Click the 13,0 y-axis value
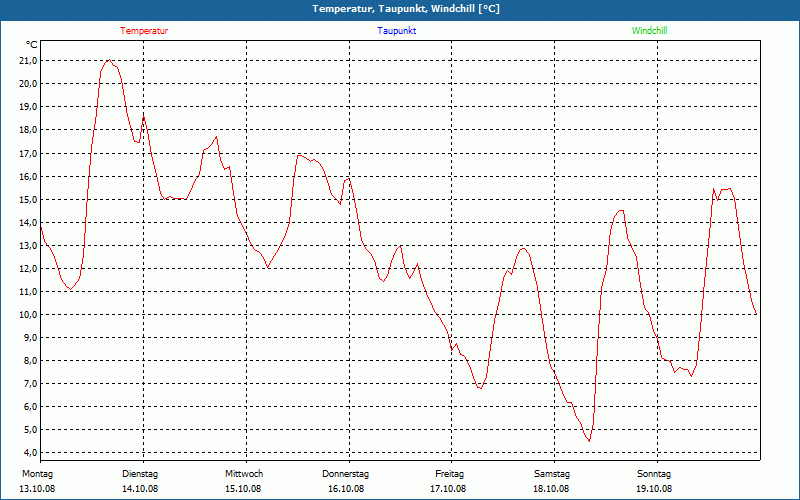This screenshot has width=800, height=500. 29,245
